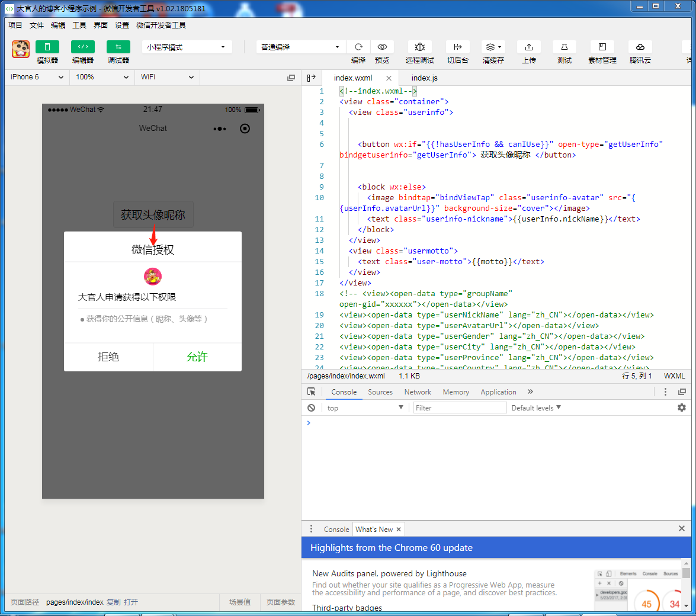Click the element inspector icon in devtools

coord(311,392)
